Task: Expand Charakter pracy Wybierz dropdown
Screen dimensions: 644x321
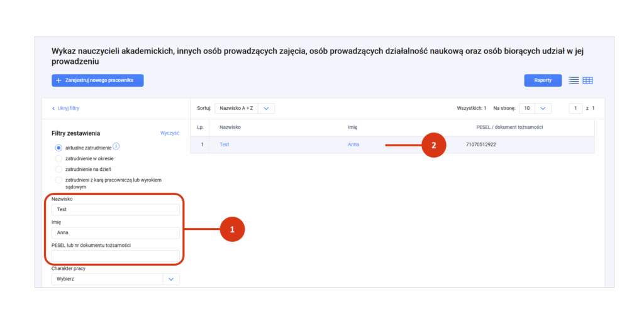Action: 116,279
